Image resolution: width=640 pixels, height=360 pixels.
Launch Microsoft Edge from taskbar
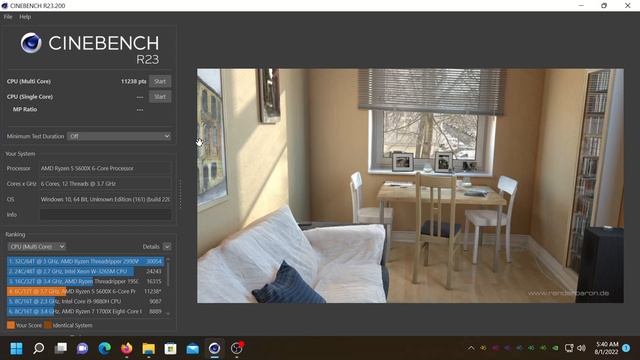click(104, 349)
